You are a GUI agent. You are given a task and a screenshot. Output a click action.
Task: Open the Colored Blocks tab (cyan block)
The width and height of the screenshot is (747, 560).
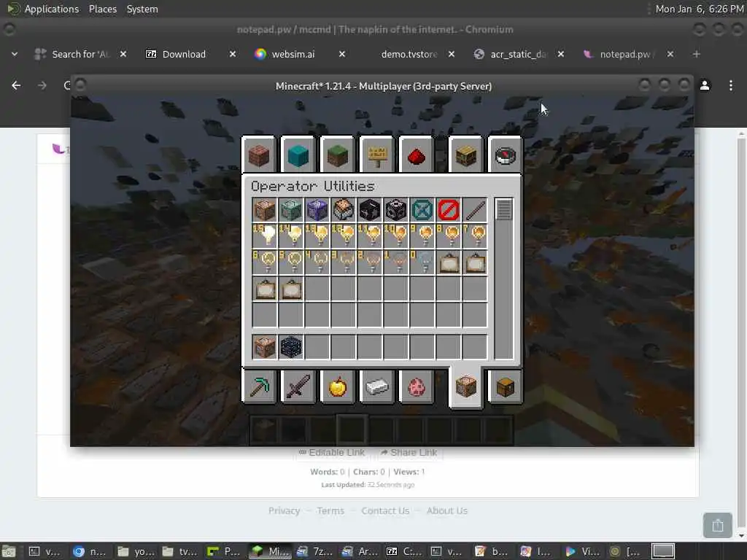[298, 155]
